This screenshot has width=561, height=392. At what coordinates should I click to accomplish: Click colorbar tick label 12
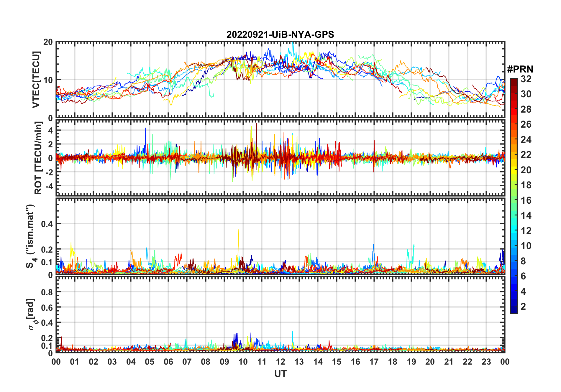click(526, 231)
